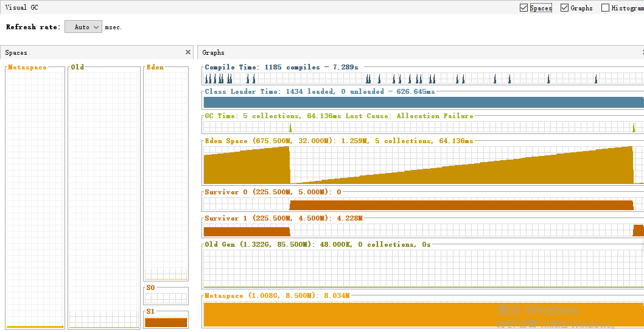This screenshot has width=644, height=332.
Task: Click the Survivor 0 graph
Action: [x=424, y=204]
